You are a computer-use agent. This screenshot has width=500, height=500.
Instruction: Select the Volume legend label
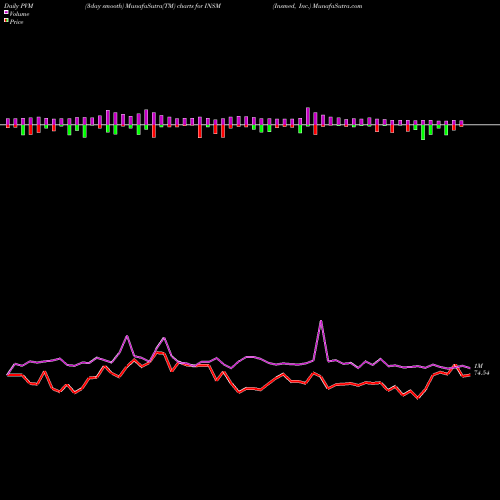click(19, 14)
